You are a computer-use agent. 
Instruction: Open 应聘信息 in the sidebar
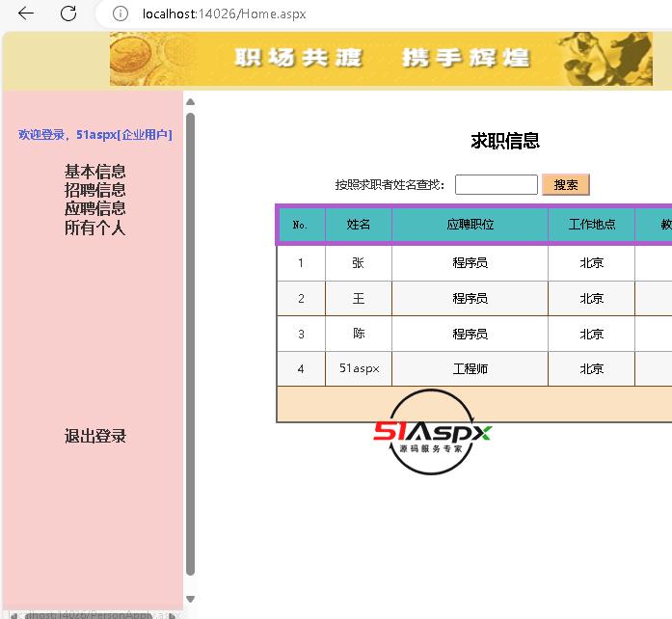tap(95, 209)
